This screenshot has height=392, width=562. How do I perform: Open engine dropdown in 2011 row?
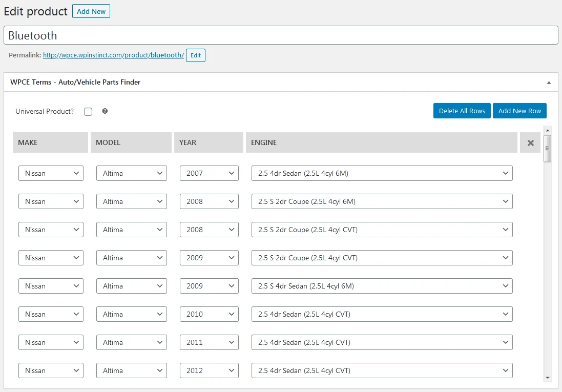click(x=382, y=342)
